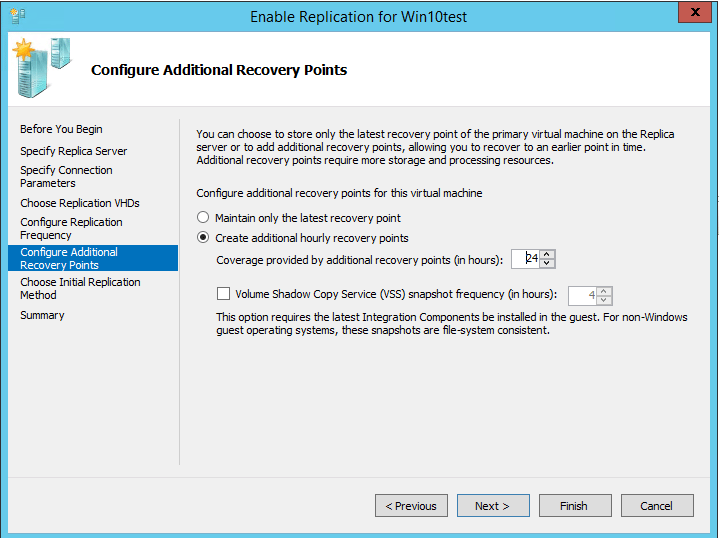Open the Configure Replication Frequency step
The width and height of the screenshot is (719, 538).
(x=71, y=229)
